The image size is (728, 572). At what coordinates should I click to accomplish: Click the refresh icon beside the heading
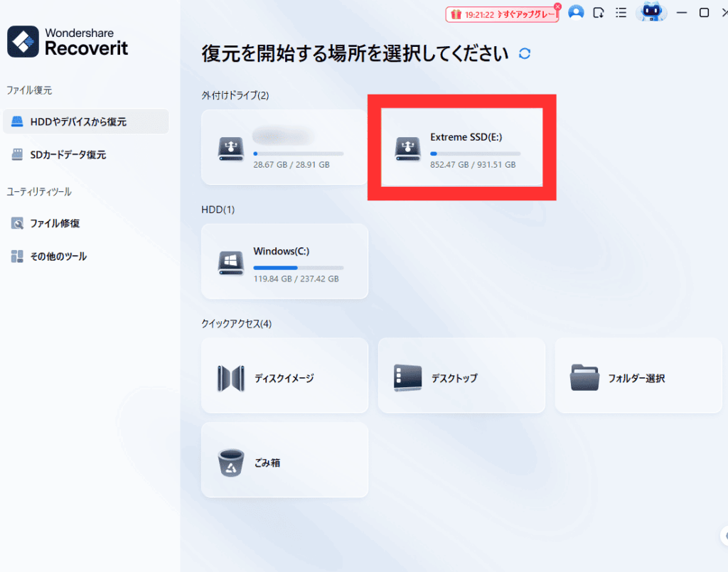click(x=525, y=54)
